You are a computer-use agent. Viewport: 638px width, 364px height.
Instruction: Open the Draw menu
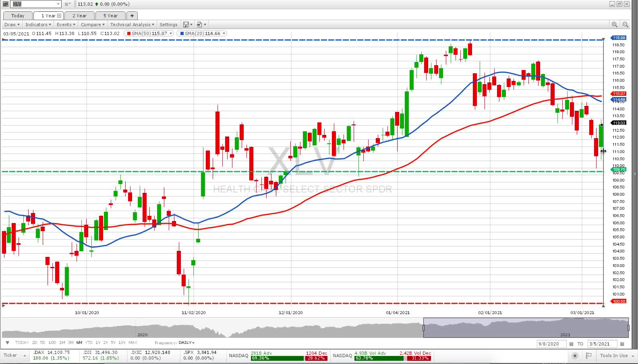click(12, 25)
